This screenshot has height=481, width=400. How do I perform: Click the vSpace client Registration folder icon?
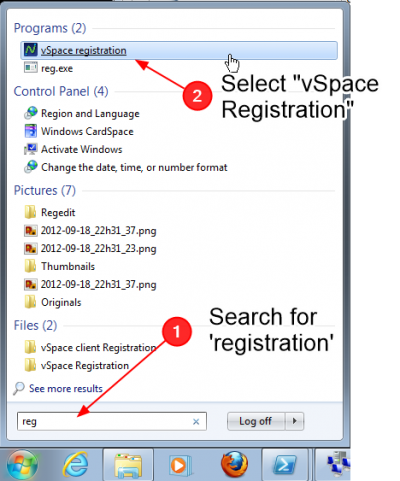pos(30,347)
